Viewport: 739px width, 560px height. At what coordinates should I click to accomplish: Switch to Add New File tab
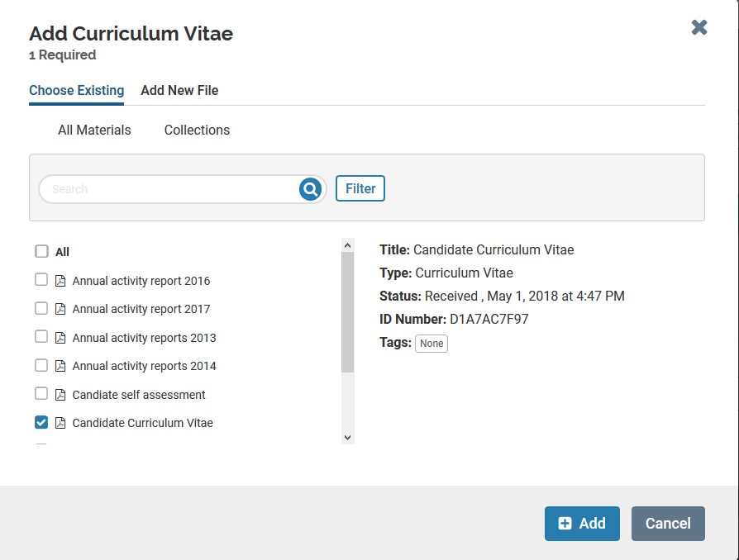click(179, 90)
